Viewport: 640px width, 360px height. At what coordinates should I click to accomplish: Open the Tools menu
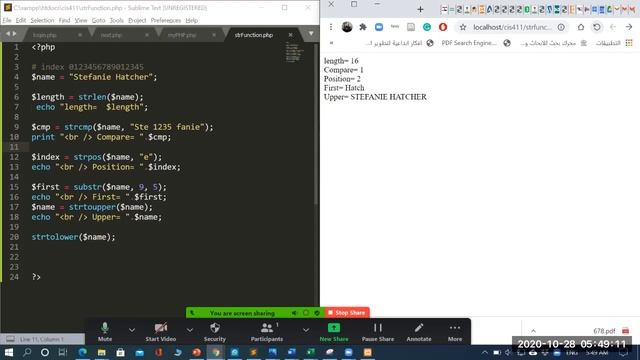117,20
